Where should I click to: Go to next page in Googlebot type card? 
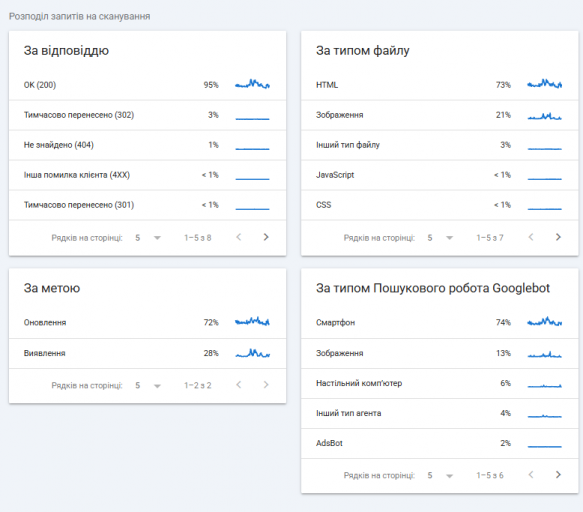tap(558, 475)
